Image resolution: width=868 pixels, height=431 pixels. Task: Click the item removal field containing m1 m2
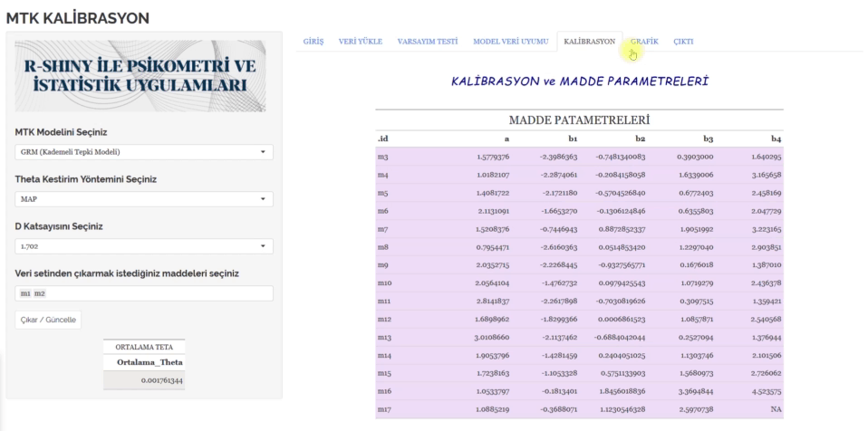[x=144, y=293]
